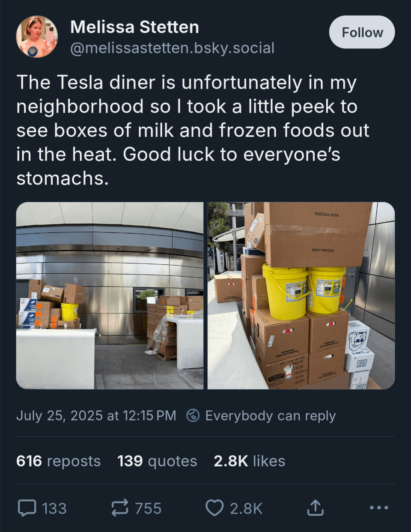View the 616 reposts list
Viewport: 411px width, 532px height.
(58, 461)
